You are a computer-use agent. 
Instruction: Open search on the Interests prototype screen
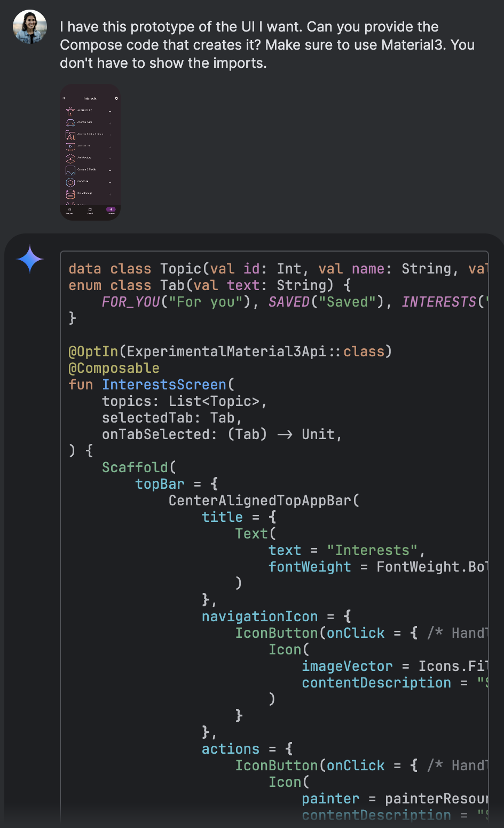(64, 98)
